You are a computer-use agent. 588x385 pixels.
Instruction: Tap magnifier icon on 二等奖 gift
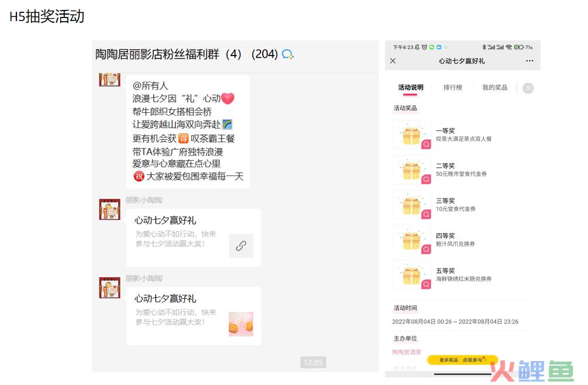coord(426,179)
